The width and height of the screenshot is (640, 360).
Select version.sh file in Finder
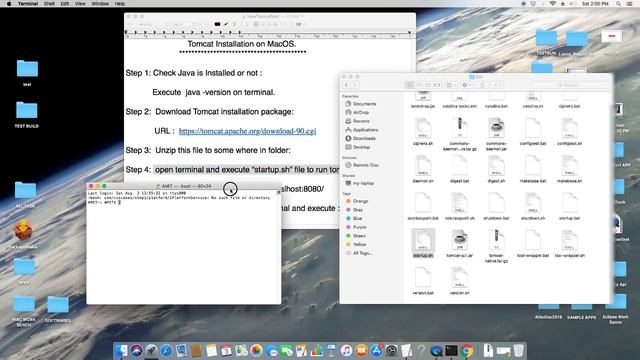pyautogui.click(x=460, y=281)
